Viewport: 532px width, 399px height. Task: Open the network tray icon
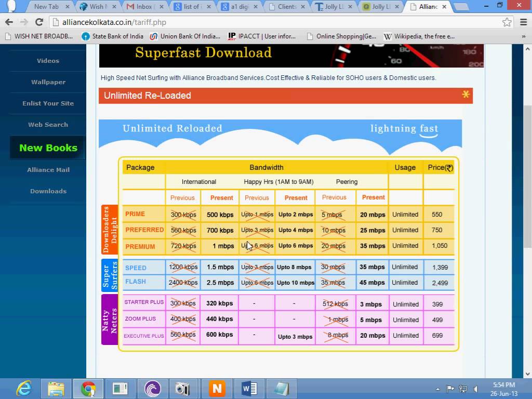(x=463, y=389)
